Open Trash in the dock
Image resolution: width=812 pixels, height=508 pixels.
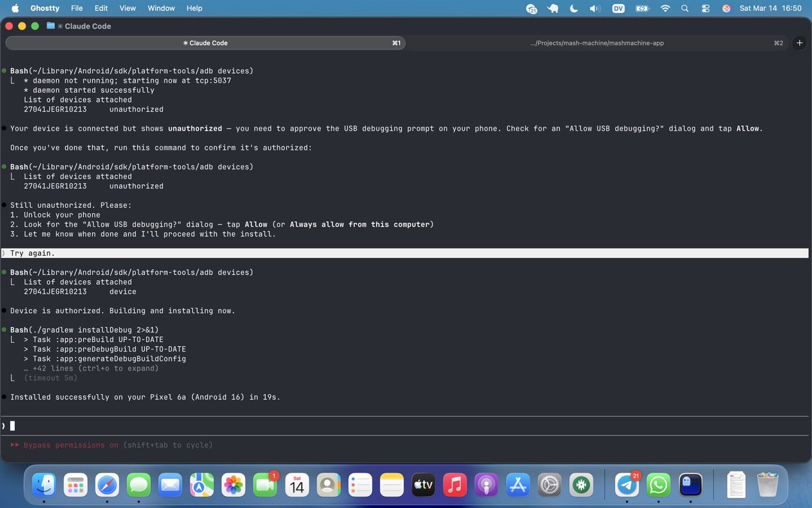click(x=767, y=484)
